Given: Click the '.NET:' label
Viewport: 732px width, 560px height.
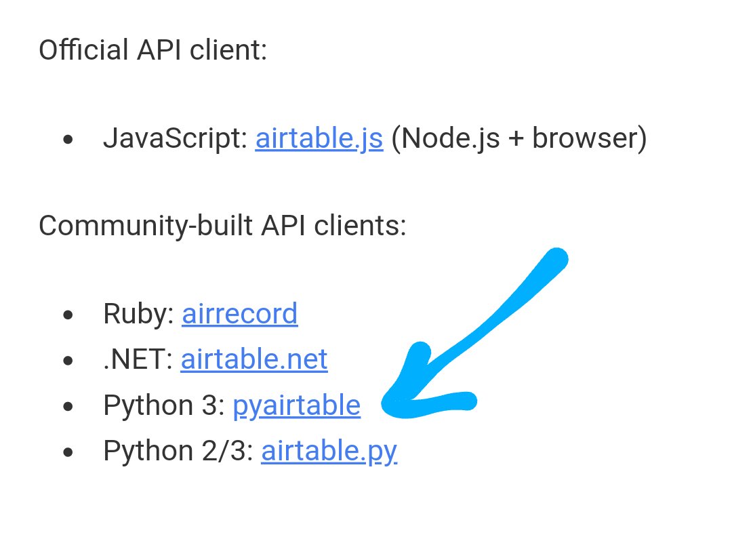Looking at the screenshot, I should (x=138, y=359).
